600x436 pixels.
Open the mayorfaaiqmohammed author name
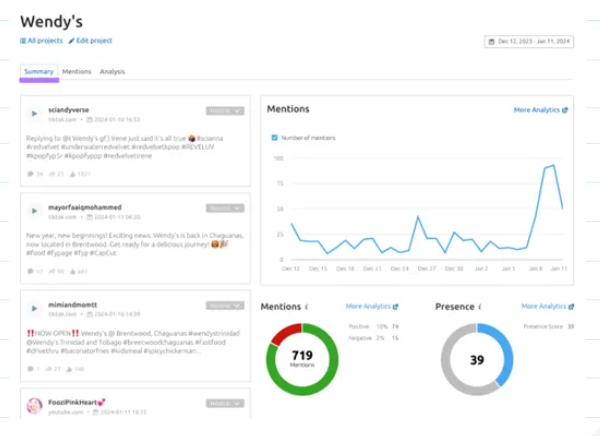[x=85, y=207]
